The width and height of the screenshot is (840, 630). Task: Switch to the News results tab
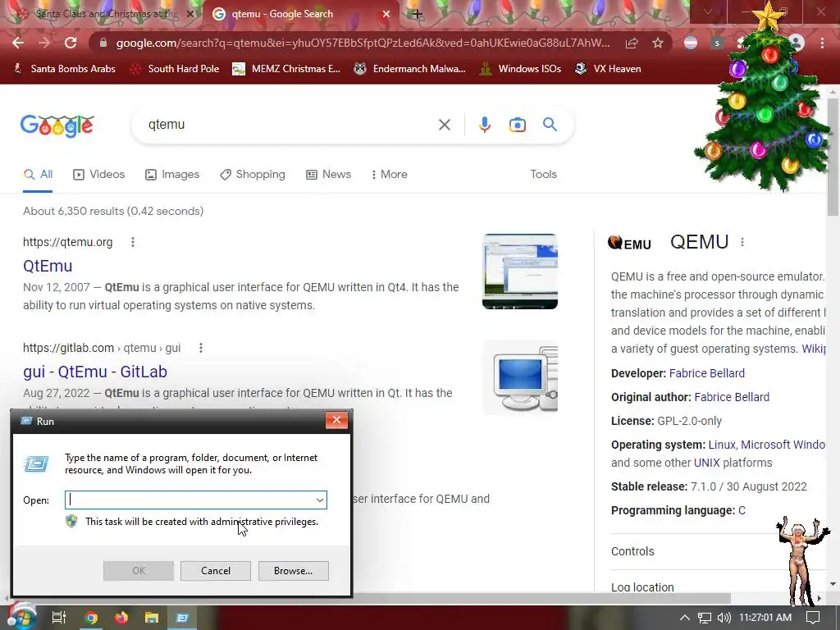point(328,174)
